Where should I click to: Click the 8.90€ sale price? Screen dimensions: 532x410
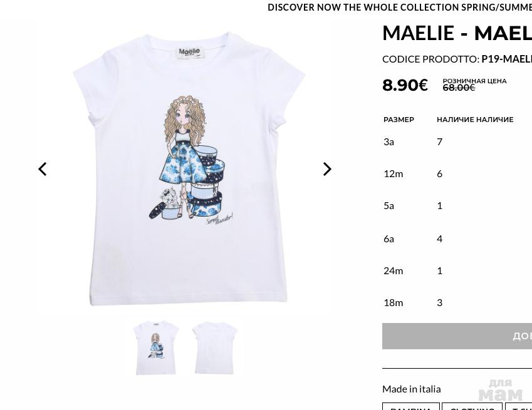click(x=405, y=85)
